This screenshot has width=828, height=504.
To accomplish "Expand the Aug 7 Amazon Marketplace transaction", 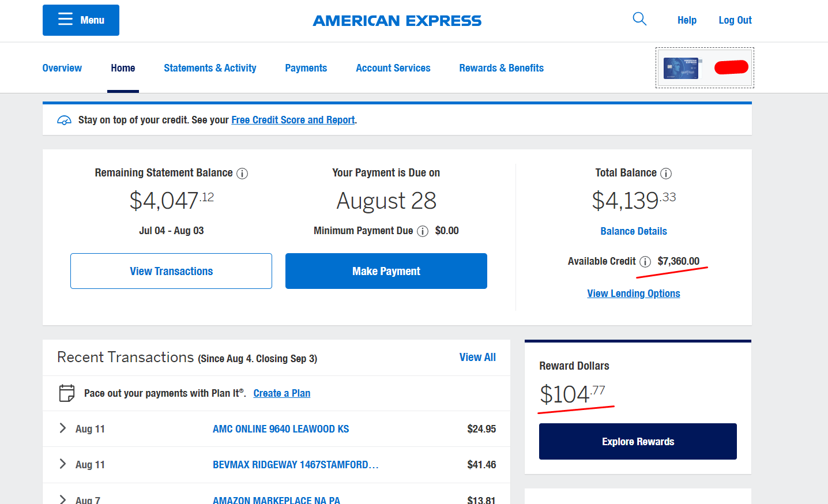I will coord(63,499).
